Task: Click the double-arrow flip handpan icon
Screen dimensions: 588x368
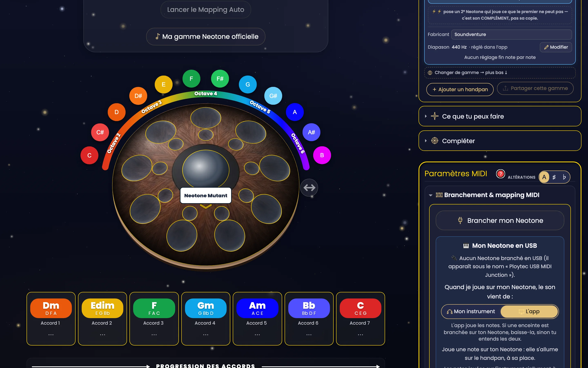Action: [x=309, y=188]
